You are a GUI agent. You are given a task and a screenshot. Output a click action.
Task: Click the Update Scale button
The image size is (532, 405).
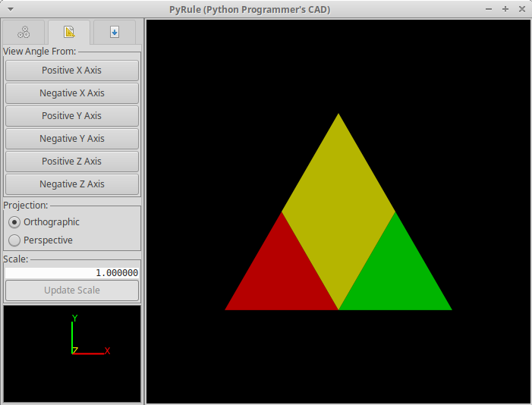[x=72, y=290]
